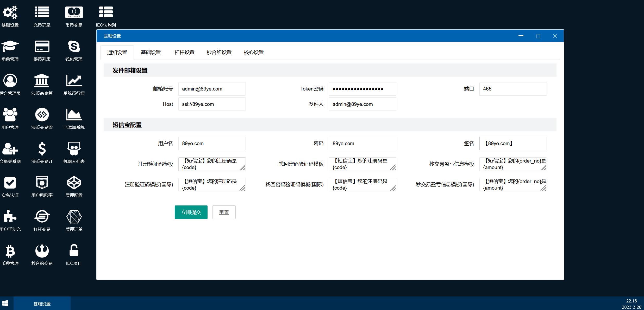Switch to the 杠杆设置 tab
Screen dimensions: 644x310
click(x=184, y=53)
